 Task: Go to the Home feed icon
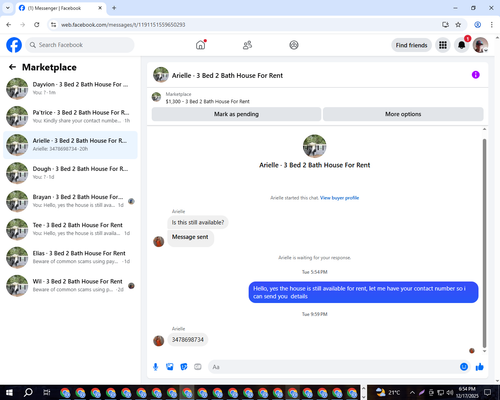click(200, 45)
